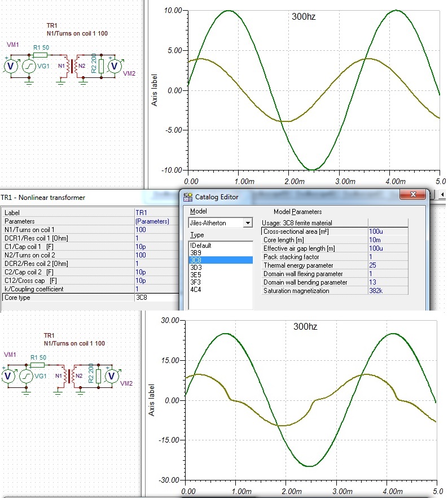Select VM1 voltmeter in top schematic
The height and width of the screenshot is (498, 448).
[11, 66]
